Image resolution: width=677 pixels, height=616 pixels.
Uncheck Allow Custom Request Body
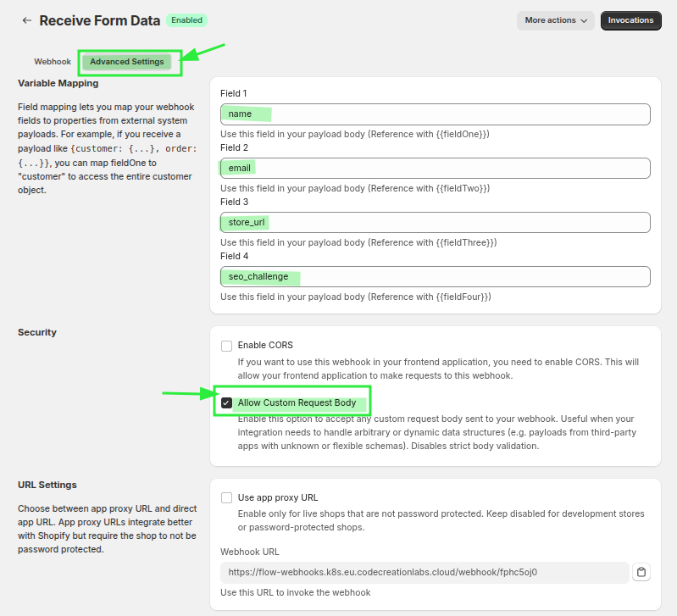pos(226,403)
